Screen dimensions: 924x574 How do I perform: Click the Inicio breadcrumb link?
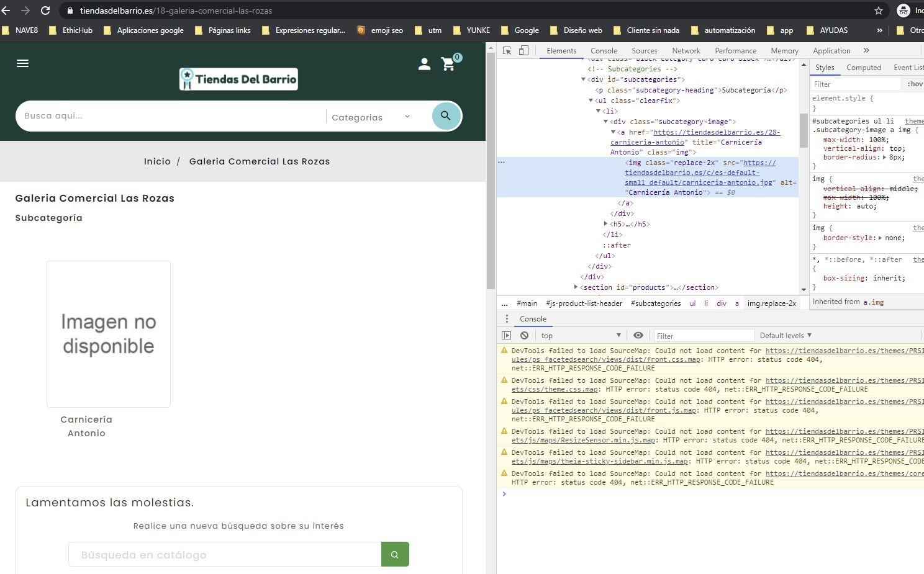pyautogui.click(x=157, y=161)
